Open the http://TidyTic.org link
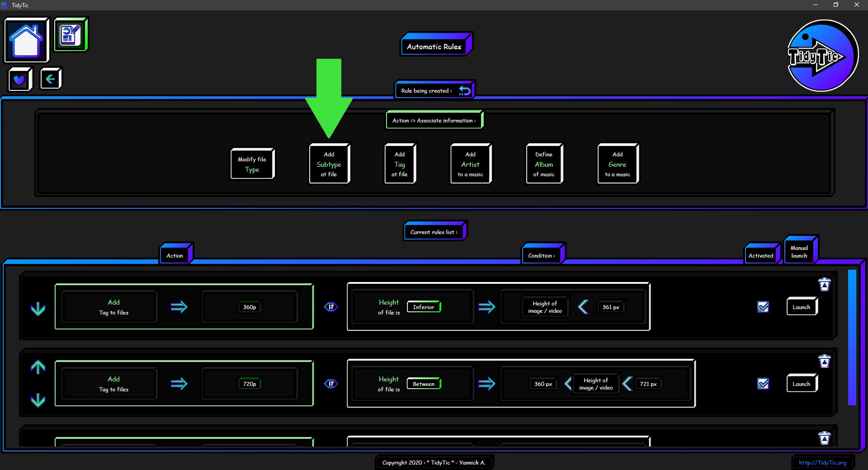 pos(822,462)
